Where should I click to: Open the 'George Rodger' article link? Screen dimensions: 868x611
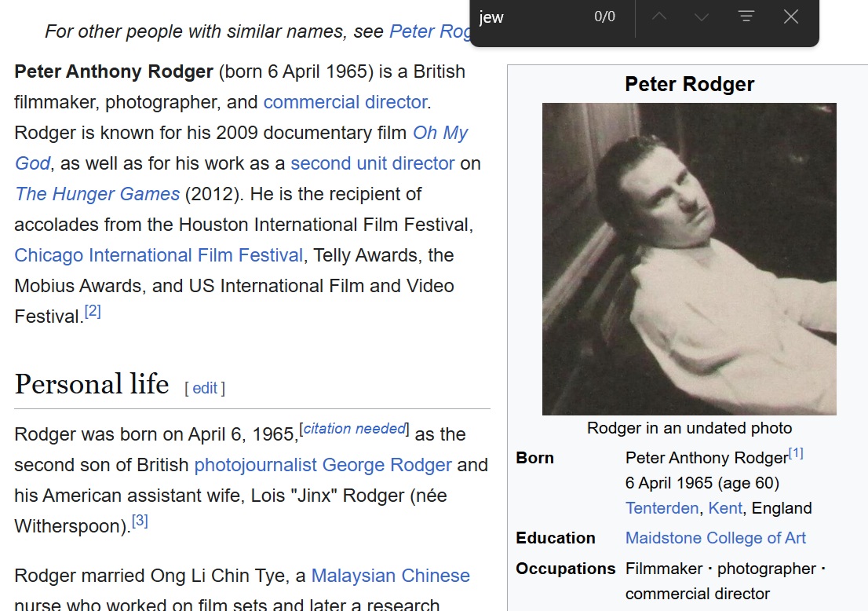point(387,465)
